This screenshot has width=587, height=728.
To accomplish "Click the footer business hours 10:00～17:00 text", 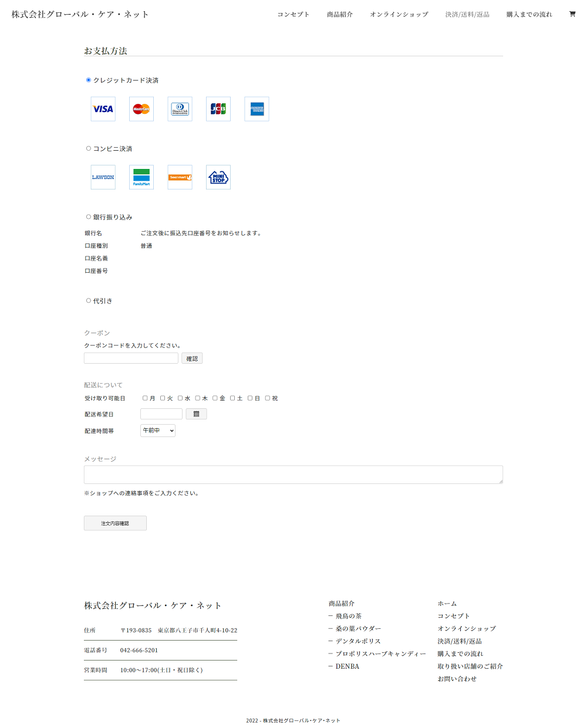I will pos(161,670).
